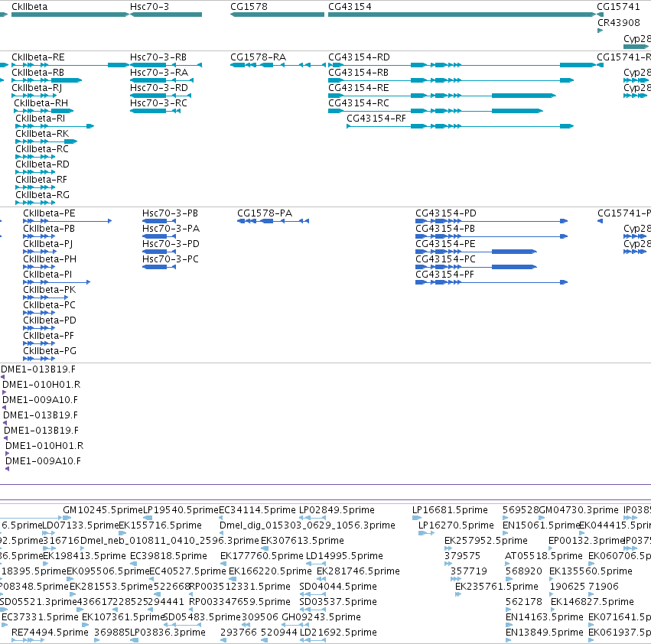Click transcript CkIIbeta-RJ label

tap(37, 88)
